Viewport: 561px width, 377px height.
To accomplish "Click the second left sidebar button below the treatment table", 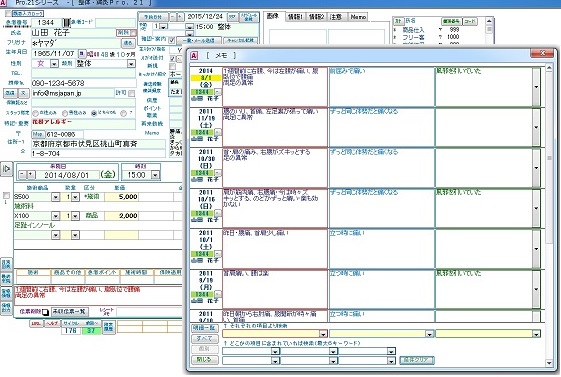I will coord(6,279).
